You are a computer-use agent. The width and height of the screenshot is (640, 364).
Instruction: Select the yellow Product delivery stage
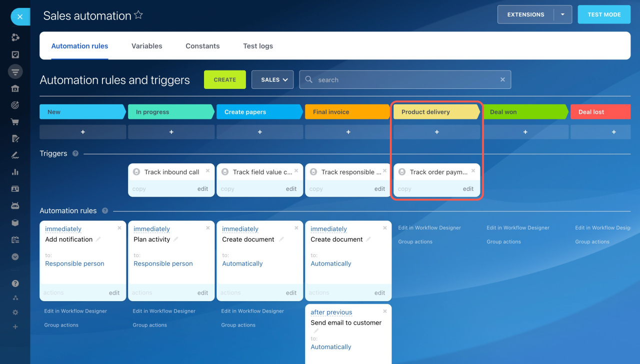[x=435, y=112]
